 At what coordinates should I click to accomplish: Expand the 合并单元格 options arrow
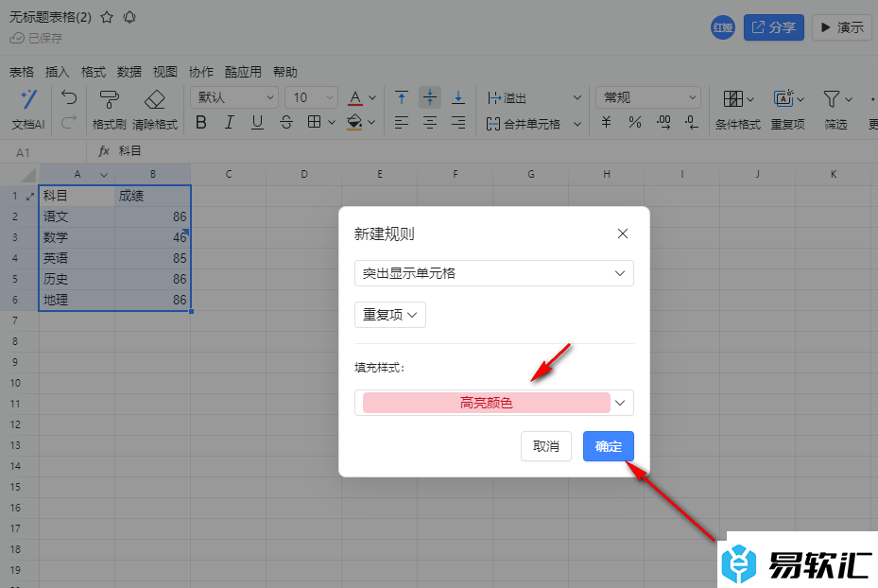[577, 124]
